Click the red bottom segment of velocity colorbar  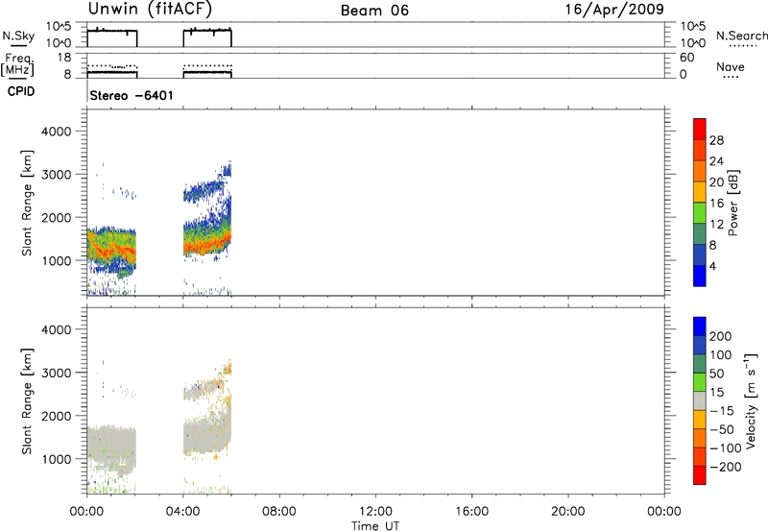pos(700,475)
